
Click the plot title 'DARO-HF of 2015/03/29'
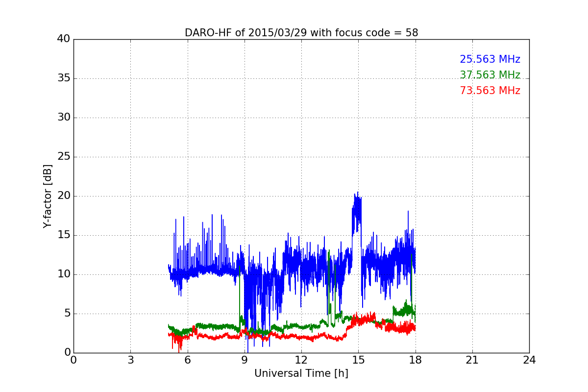pos(301,33)
